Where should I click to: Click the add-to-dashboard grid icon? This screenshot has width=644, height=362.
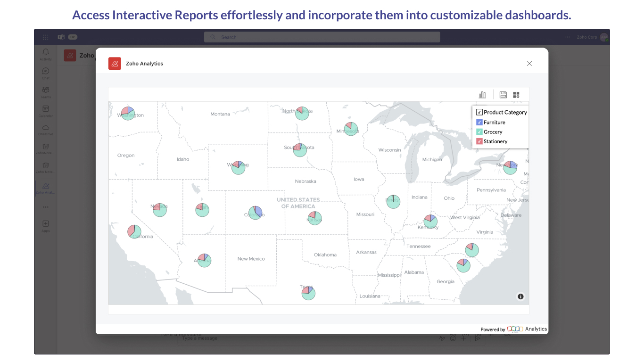(516, 95)
